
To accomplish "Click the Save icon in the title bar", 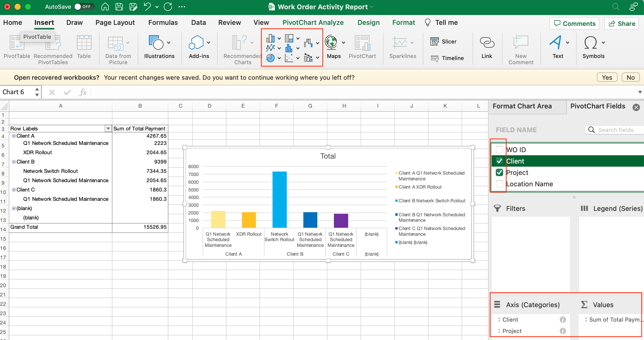I will pyautogui.click(x=119, y=7).
